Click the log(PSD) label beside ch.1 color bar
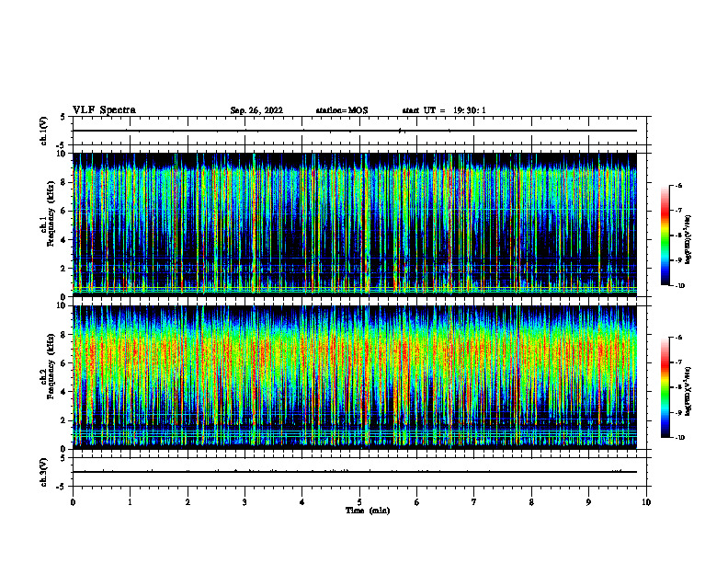The width and height of the screenshot is (728, 563). pyautogui.click(x=688, y=240)
